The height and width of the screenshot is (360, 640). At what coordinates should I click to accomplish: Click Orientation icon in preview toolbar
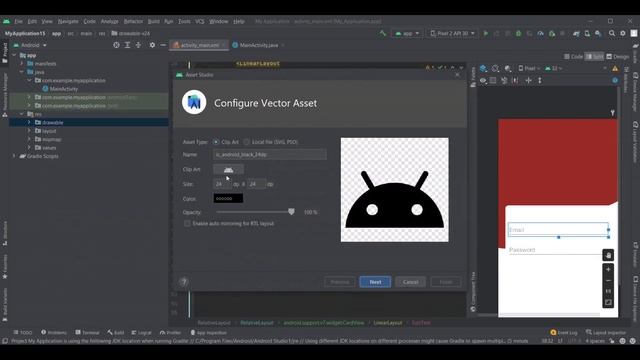(495, 68)
